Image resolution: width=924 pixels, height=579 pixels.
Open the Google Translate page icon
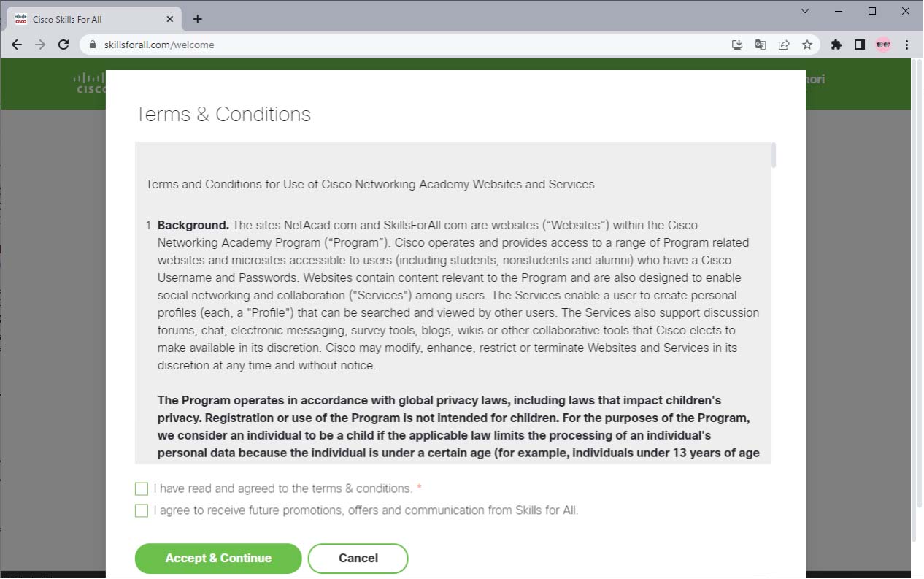(x=761, y=45)
